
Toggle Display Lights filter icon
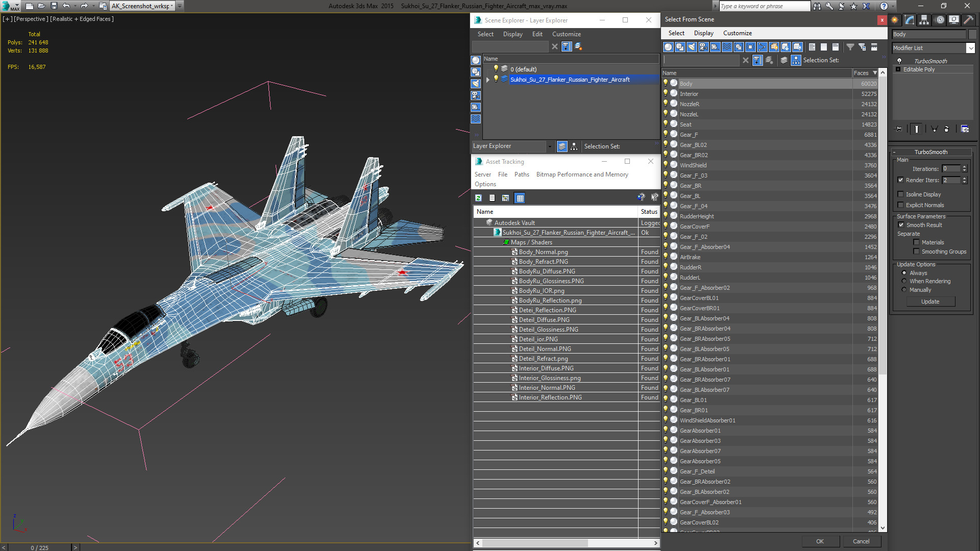692,47
